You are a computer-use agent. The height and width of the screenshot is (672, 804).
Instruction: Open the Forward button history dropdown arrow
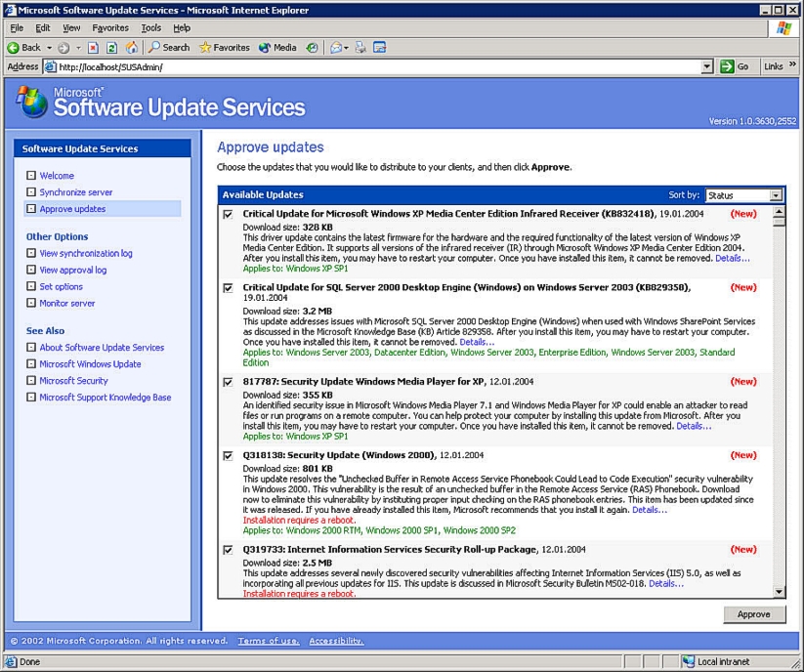pos(78,48)
